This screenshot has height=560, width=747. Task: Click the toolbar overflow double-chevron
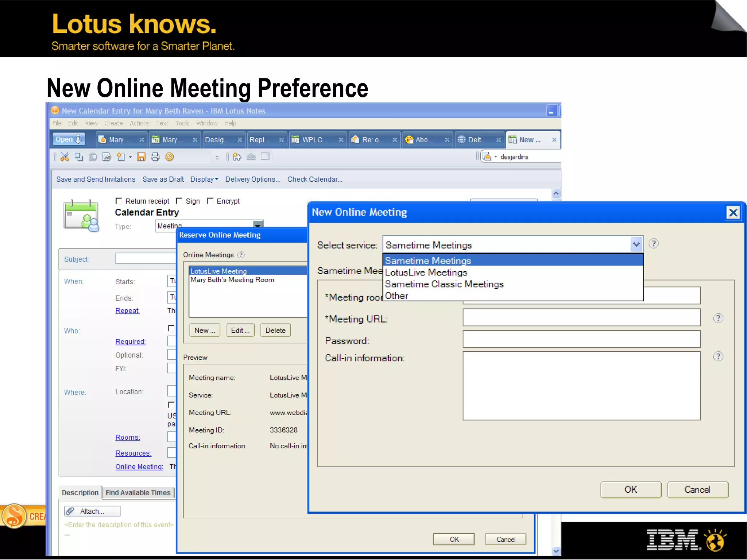217,157
